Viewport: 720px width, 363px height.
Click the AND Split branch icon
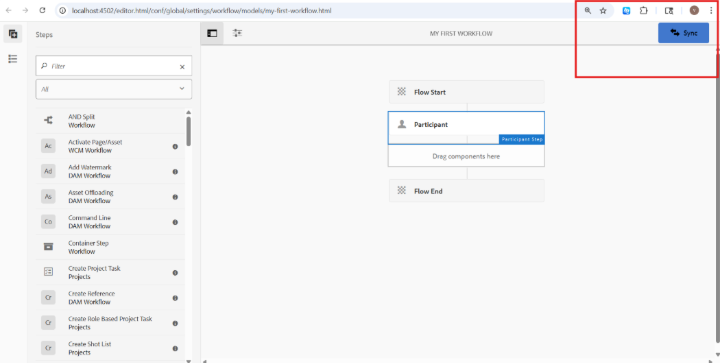[x=48, y=120]
